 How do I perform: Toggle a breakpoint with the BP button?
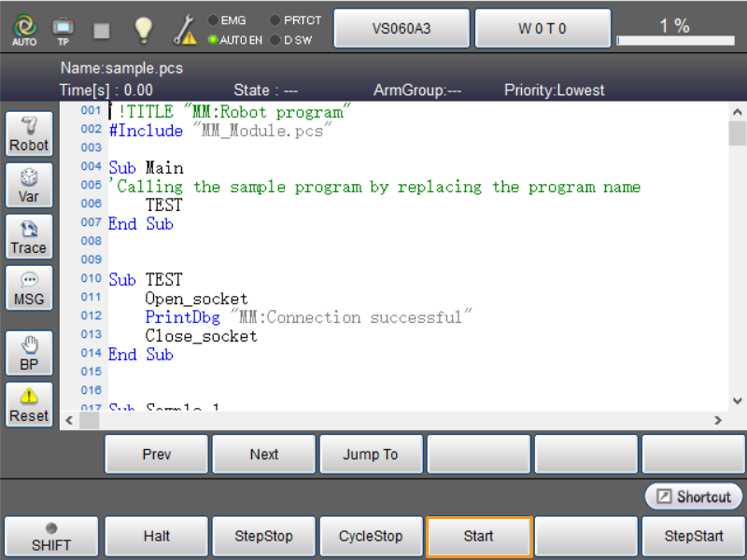(29, 355)
